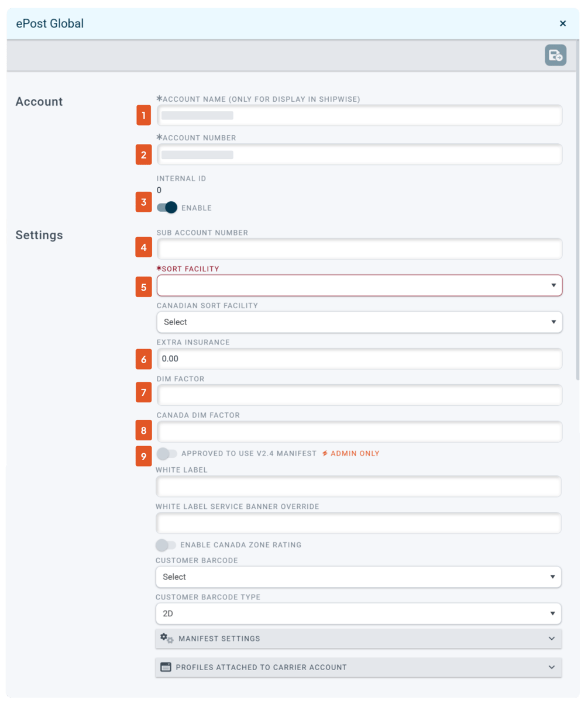Screen dimensions: 588x707
Task: Expand Profiles Attached to Carrier Account
Action: click(358, 667)
